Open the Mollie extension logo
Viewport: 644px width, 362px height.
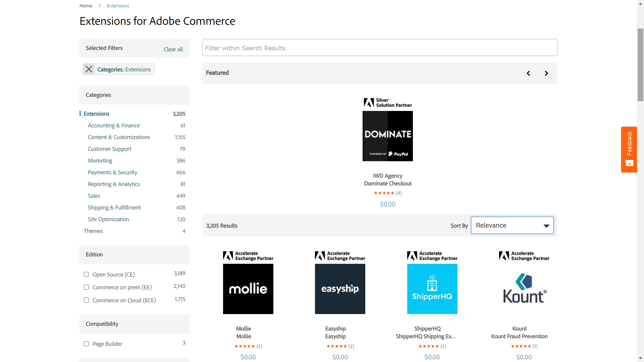point(248,289)
